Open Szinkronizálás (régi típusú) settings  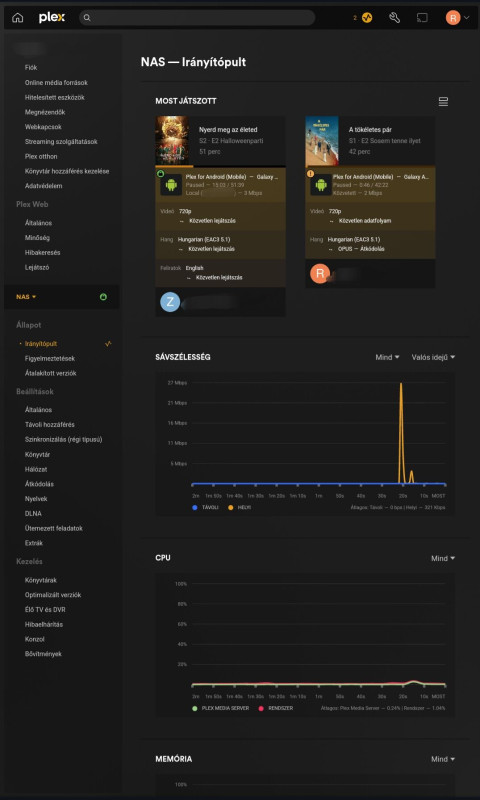pos(63,439)
